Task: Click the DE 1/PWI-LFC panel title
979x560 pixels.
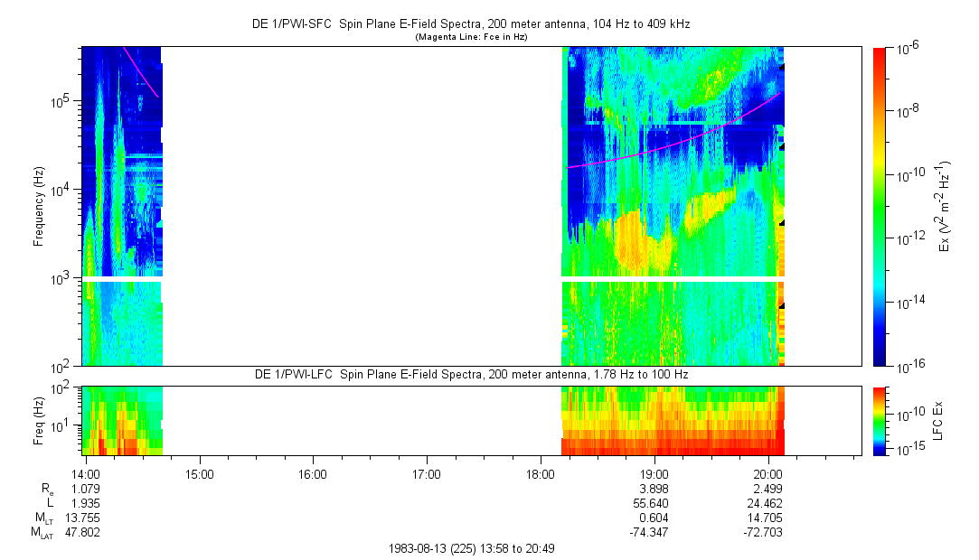Action: (470, 374)
